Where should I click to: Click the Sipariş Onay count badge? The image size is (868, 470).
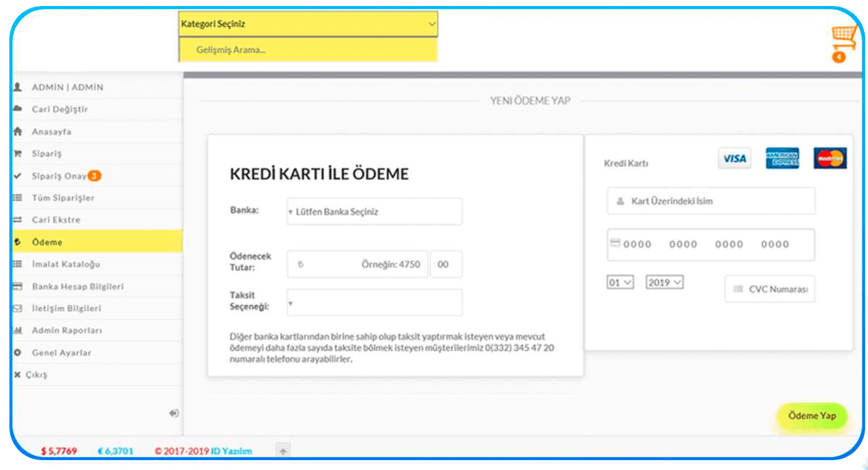point(95,176)
